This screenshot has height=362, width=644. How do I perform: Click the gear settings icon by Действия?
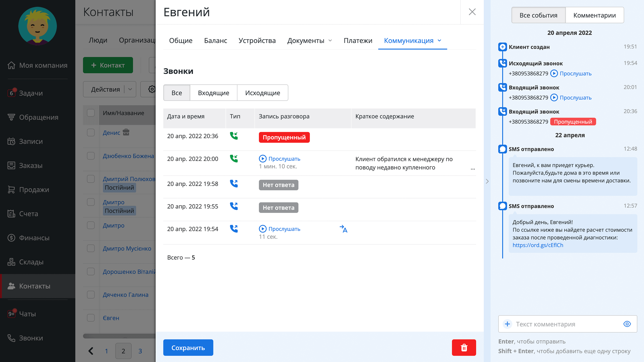152,89
